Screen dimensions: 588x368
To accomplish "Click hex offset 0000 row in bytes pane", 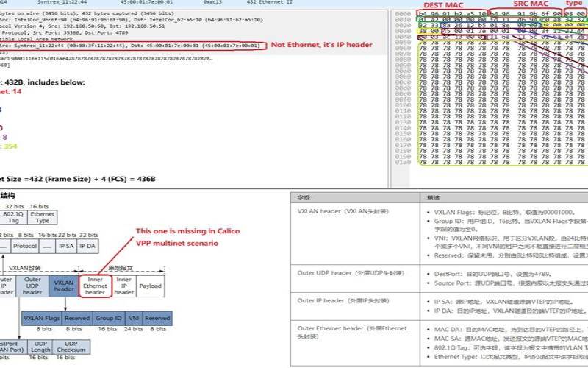I will coord(402,14).
